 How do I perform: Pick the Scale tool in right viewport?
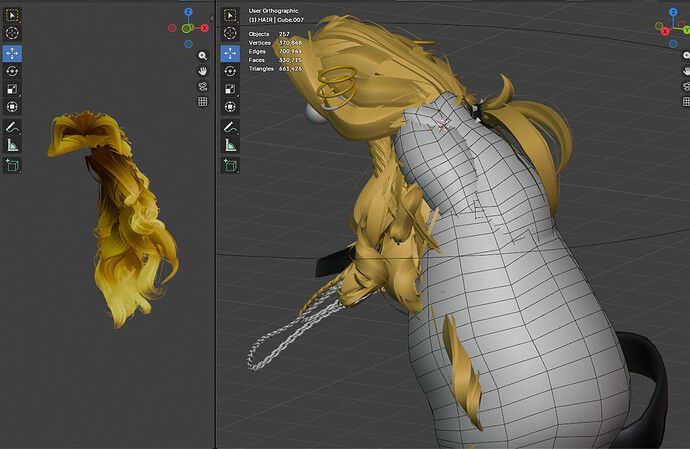[230, 89]
